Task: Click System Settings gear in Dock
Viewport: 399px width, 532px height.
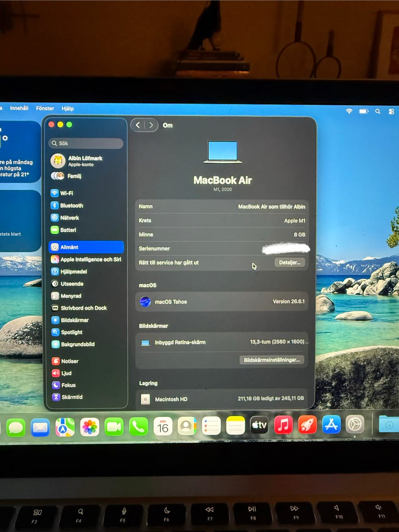Action: point(355,424)
